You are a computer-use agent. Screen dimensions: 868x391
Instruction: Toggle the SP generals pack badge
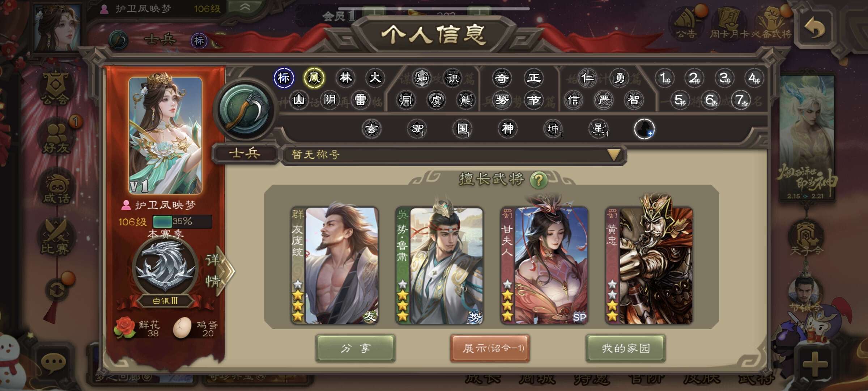click(417, 129)
